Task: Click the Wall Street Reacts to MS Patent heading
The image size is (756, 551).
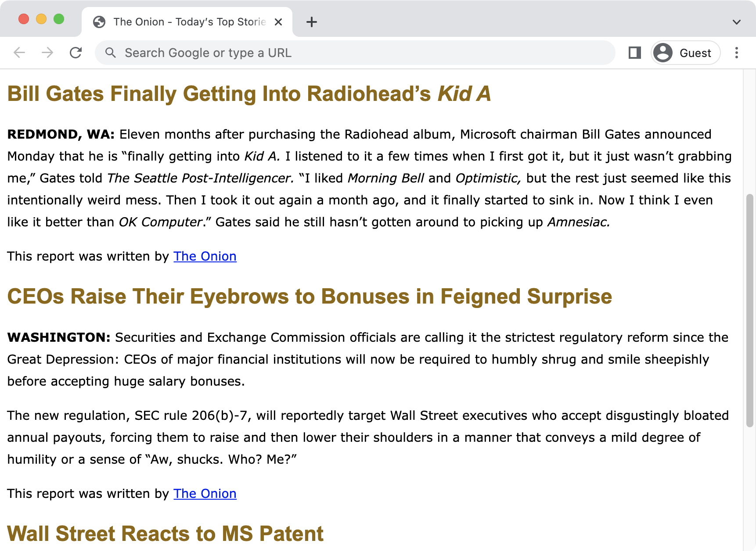Action: coord(165,534)
